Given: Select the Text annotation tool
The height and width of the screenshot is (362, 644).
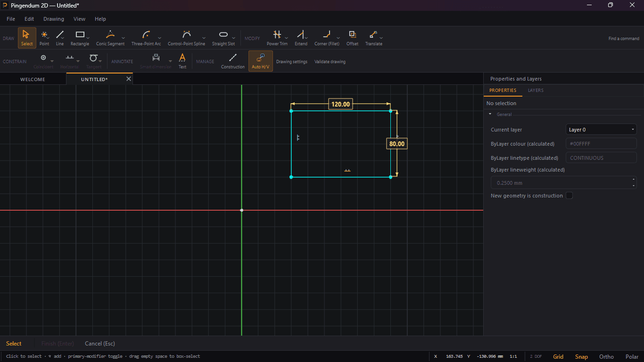Looking at the screenshot, I should pyautogui.click(x=182, y=61).
